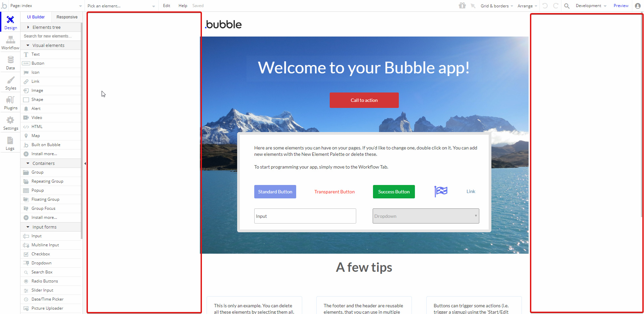Click the search magnifier in top bar

[567, 6]
